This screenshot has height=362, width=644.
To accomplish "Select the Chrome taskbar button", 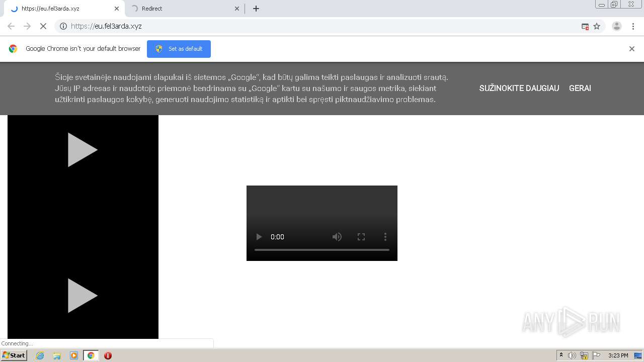I will [x=91, y=355].
